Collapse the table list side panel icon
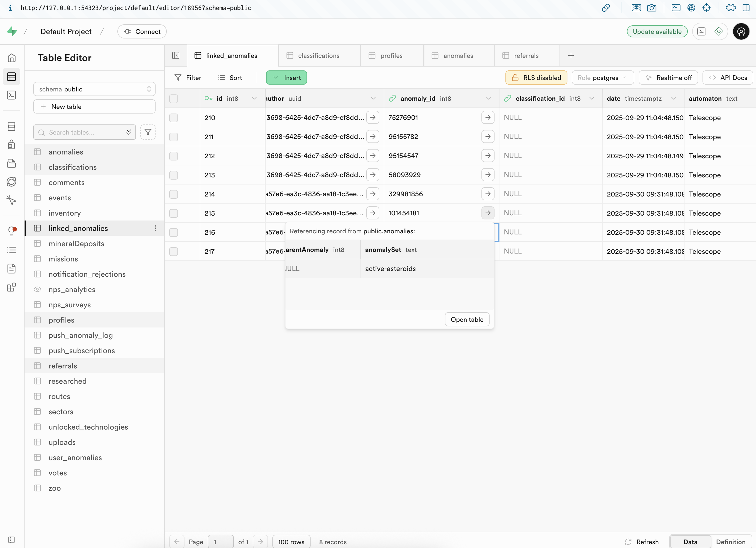 [x=176, y=56]
